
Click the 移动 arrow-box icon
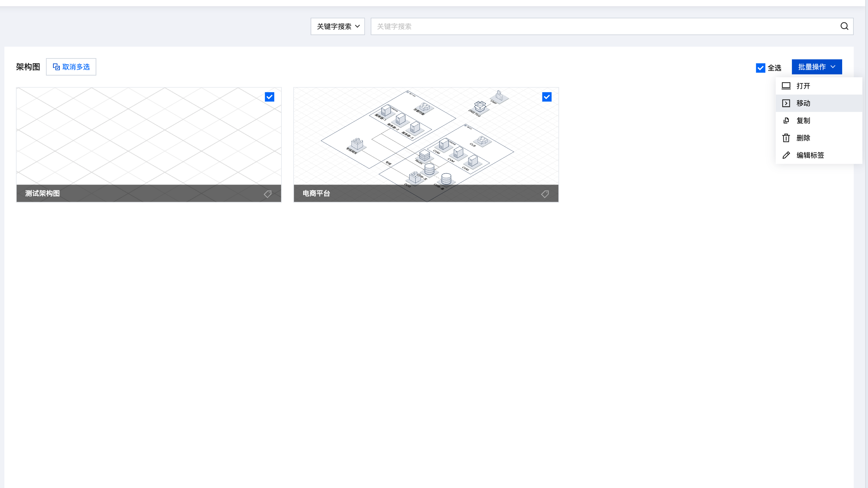coord(786,103)
